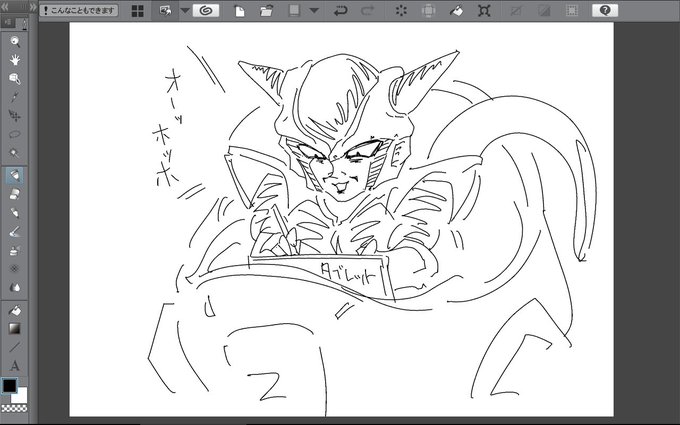The height and width of the screenshot is (425, 680).
Task: Choose the Brush tool
Action: point(15,232)
